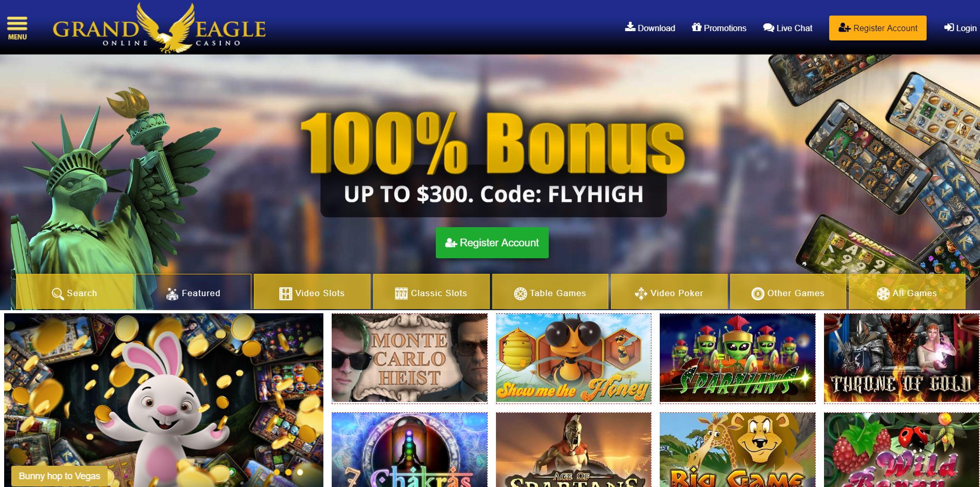Open the hamburger MENU icon
Screen dimensions: 980x487
(17, 28)
